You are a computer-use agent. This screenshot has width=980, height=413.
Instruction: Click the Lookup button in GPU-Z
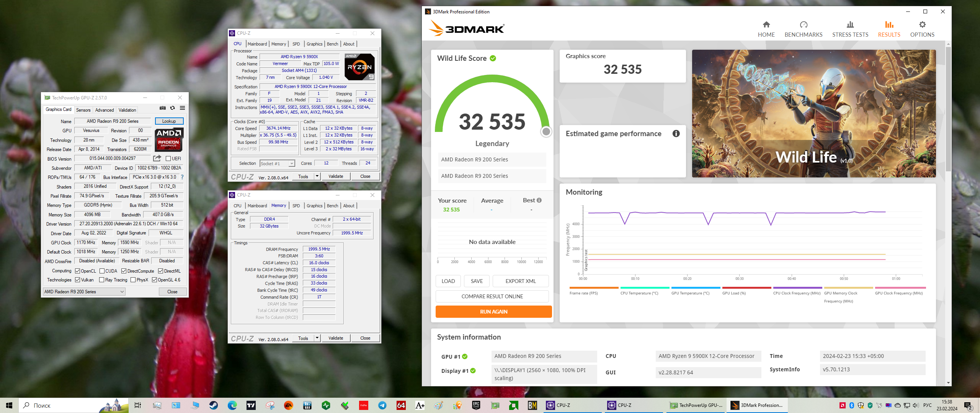169,121
